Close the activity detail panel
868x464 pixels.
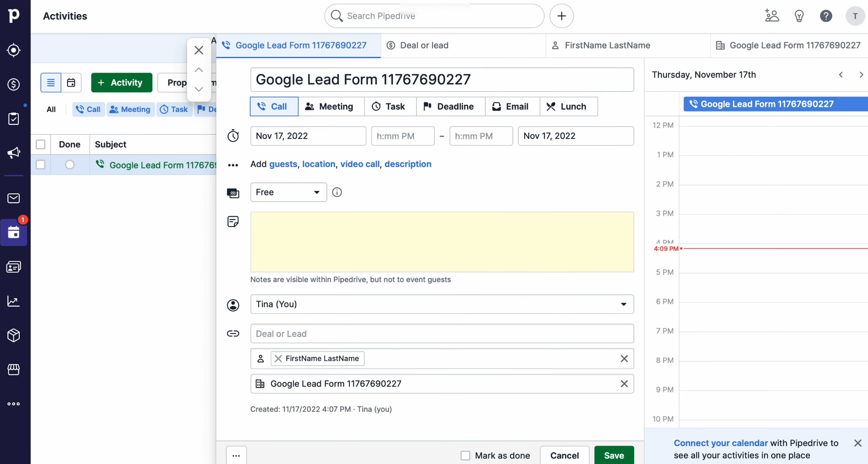coord(199,50)
